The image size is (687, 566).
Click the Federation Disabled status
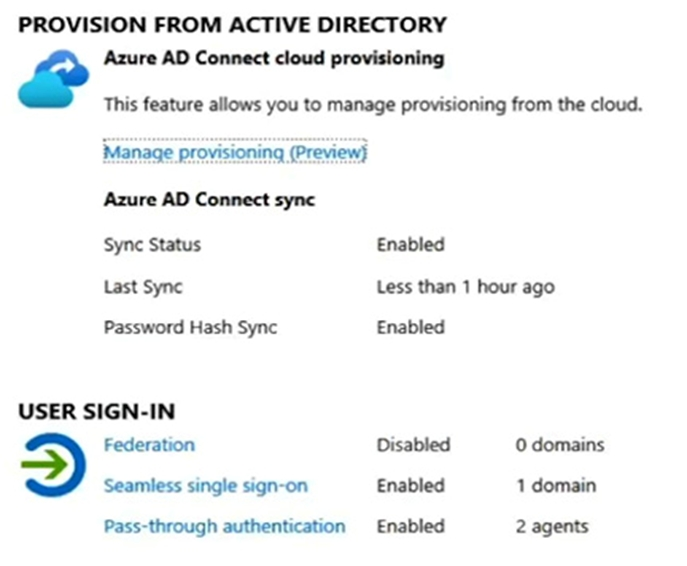pos(414,445)
